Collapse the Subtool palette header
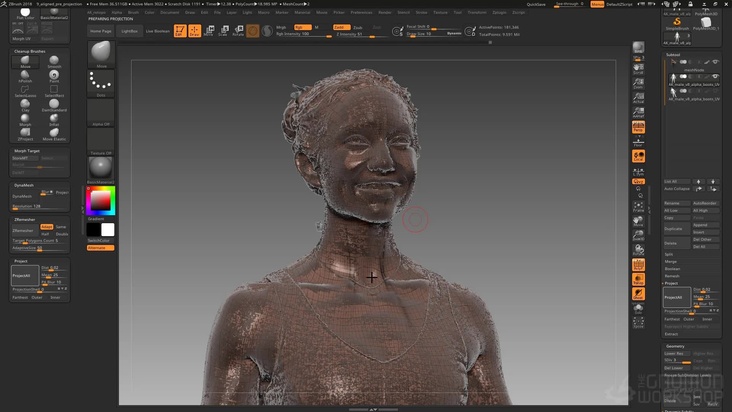This screenshot has height=412, width=732. click(x=673, y=55)
